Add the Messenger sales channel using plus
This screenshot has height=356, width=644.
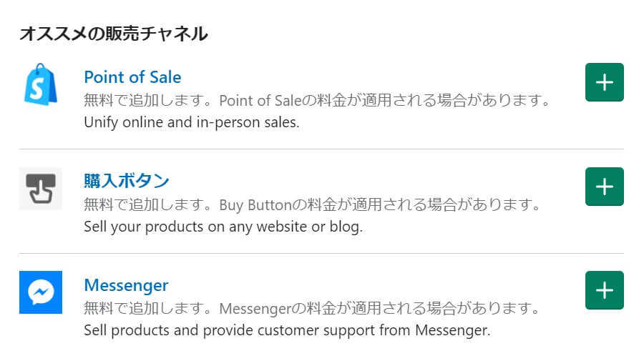tap(604, 290)
